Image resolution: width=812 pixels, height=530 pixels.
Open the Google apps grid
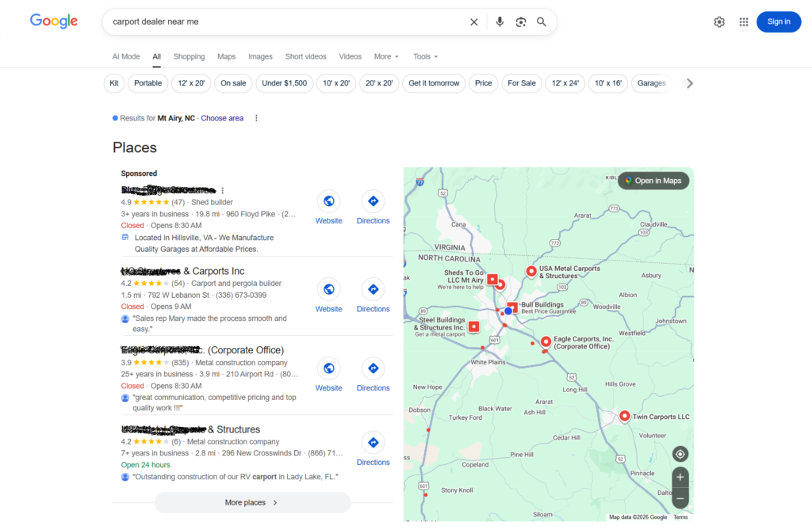point(744,21)
